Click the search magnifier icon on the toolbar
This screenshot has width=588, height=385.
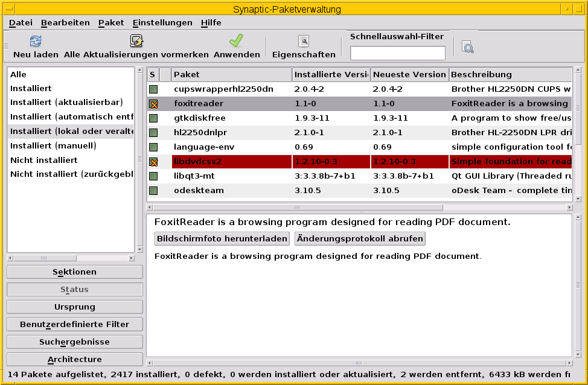467,46
